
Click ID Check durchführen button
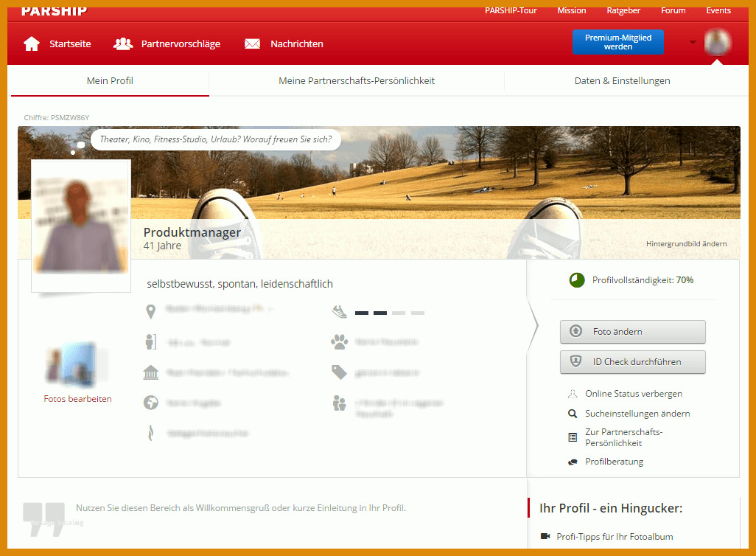click(632, 361)
